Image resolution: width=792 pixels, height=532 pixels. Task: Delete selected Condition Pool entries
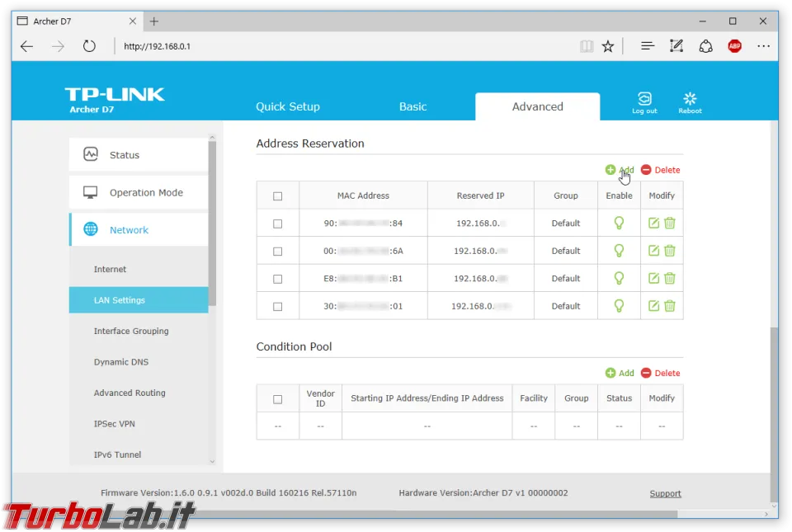[x=661, y=373]
